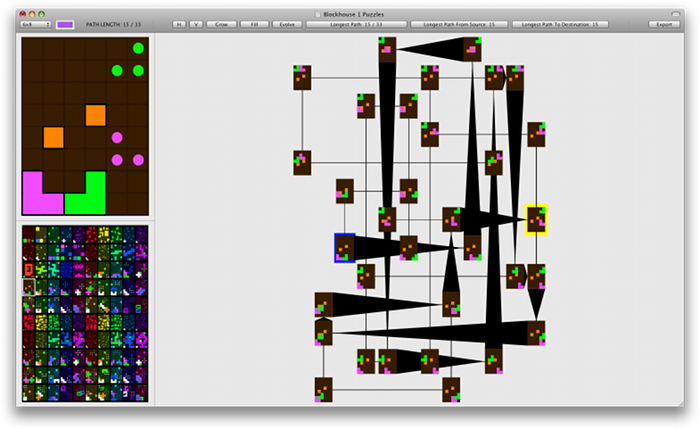
Task: Click the Evolve button
Action: [285, 24]
